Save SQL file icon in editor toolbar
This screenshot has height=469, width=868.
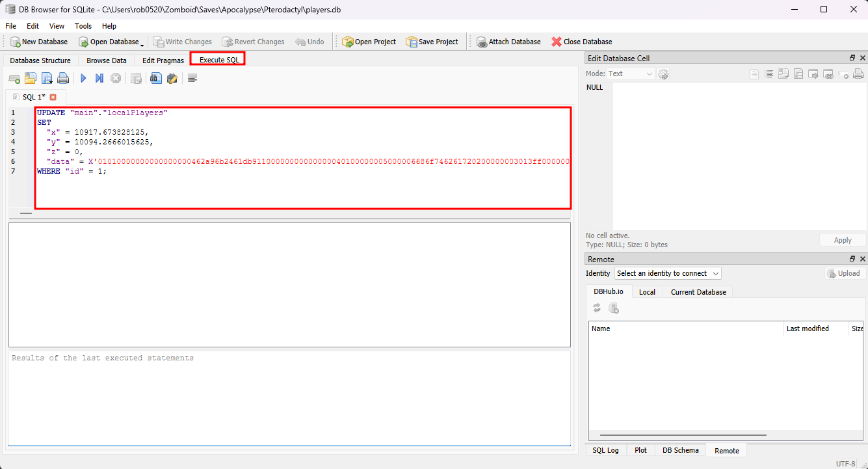click(x=47, y=78)
